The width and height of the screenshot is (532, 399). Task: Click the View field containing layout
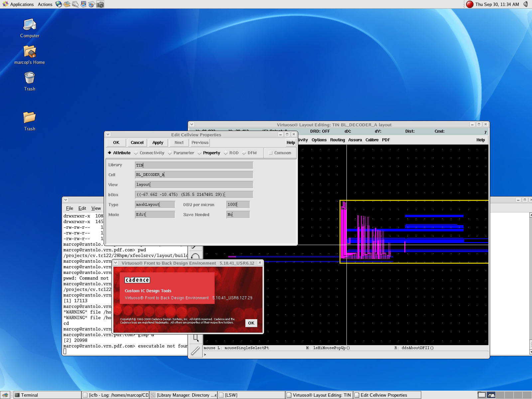(194, 185)
